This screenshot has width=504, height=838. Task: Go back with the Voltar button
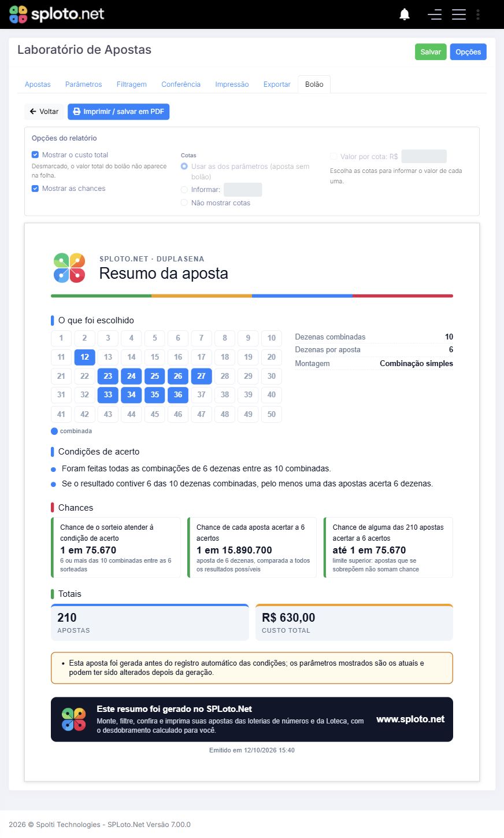[x=44, y=112]
